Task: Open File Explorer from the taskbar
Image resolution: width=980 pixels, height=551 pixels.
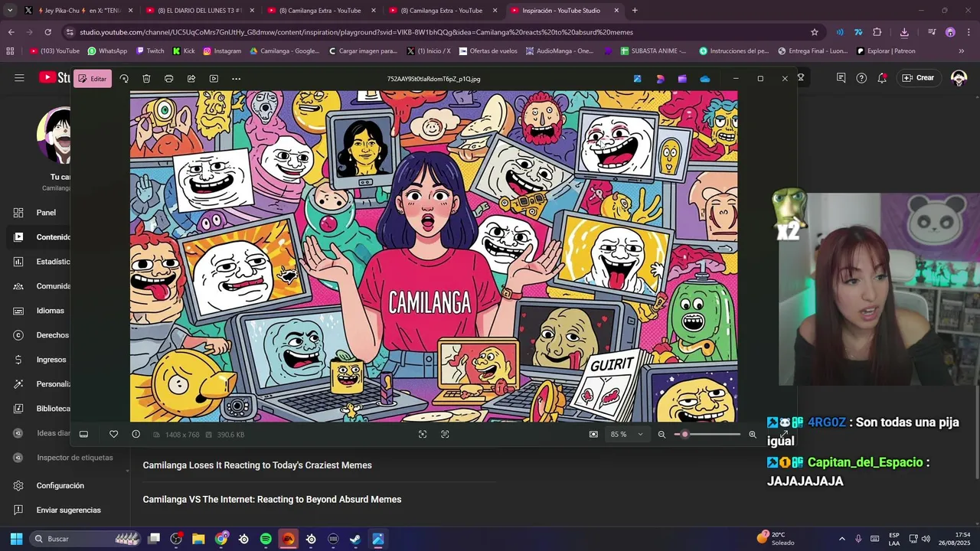Action: point(198,539)
